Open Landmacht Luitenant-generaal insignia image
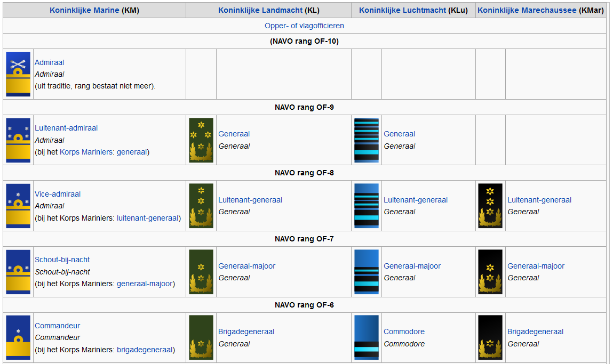 pos(201,206)
